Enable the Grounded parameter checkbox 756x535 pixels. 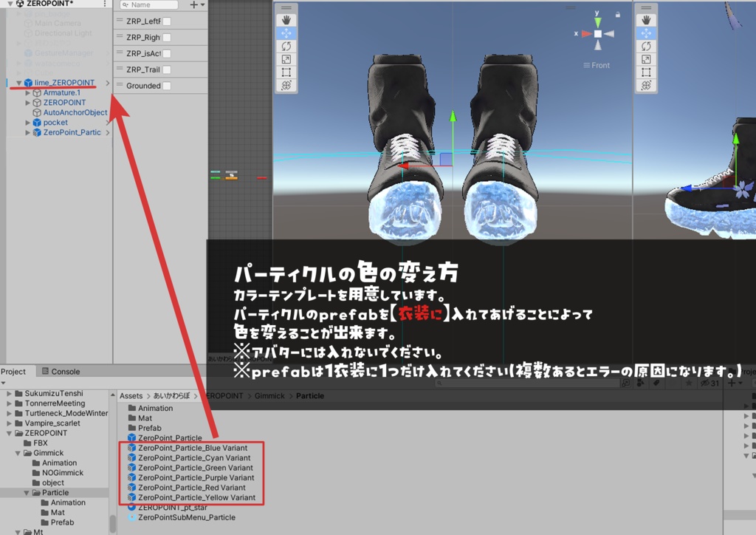pos(167,85)
